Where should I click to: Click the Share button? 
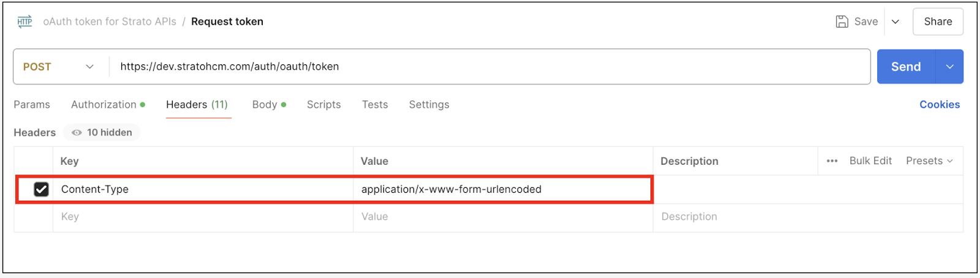(938, 22)
